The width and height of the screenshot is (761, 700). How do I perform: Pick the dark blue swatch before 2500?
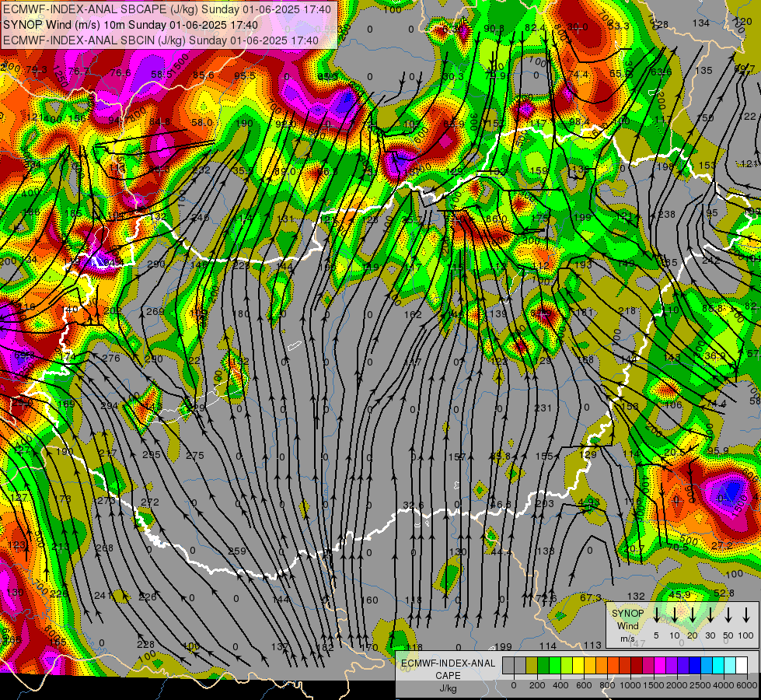[694, 666]
